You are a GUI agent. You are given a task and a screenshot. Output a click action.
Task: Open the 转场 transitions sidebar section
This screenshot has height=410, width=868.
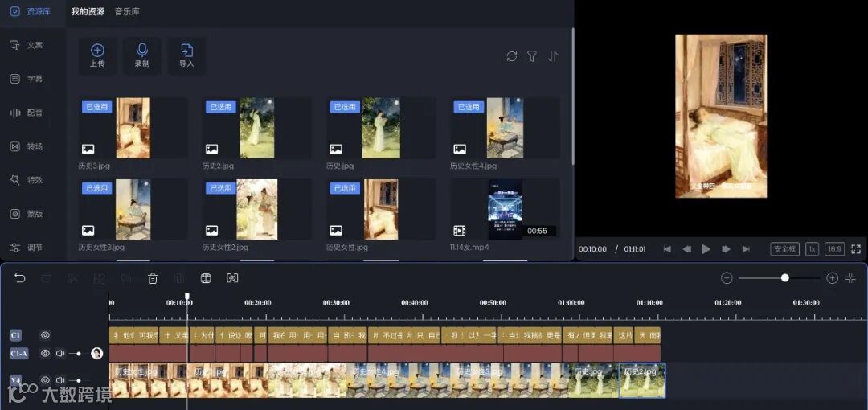tap(27, 146)
